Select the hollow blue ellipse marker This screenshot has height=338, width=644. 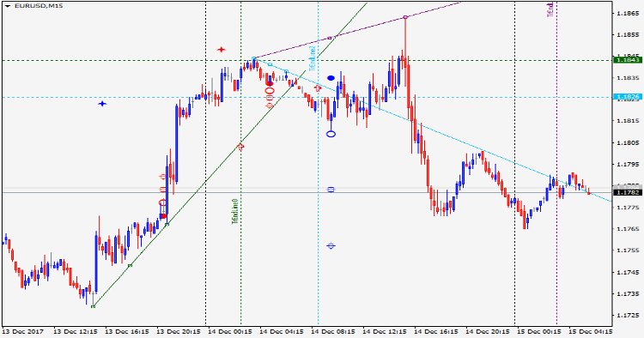[x=331, y=134]
